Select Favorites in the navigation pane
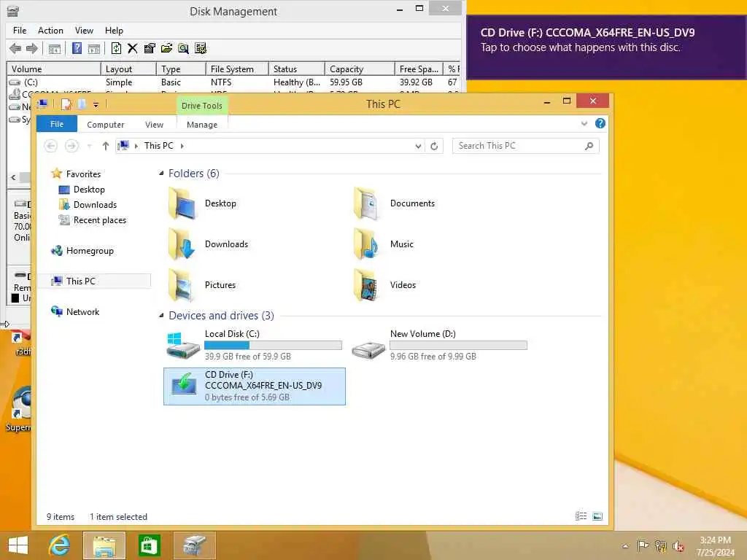This screenshot has width=747, height=560. coord(76,174)
